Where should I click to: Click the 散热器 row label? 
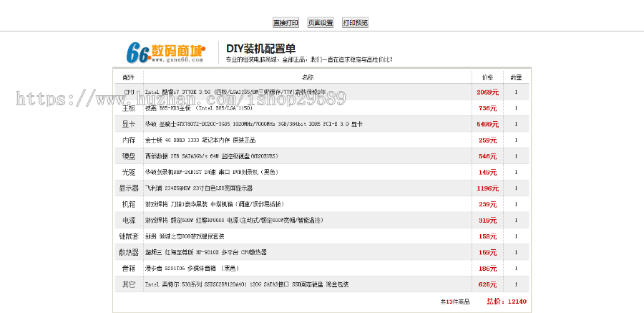129,253
